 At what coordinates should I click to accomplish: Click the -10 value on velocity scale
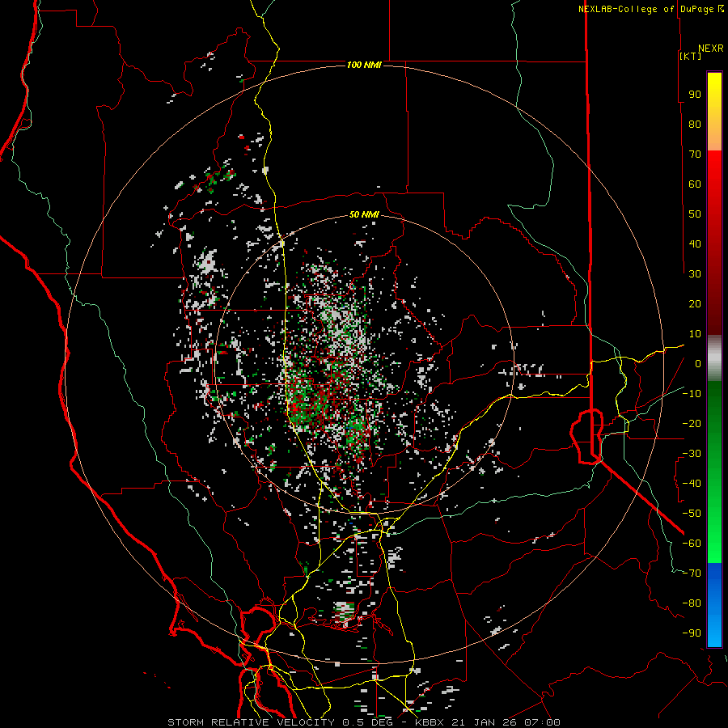pyautogui.click(x=692, y=394)
